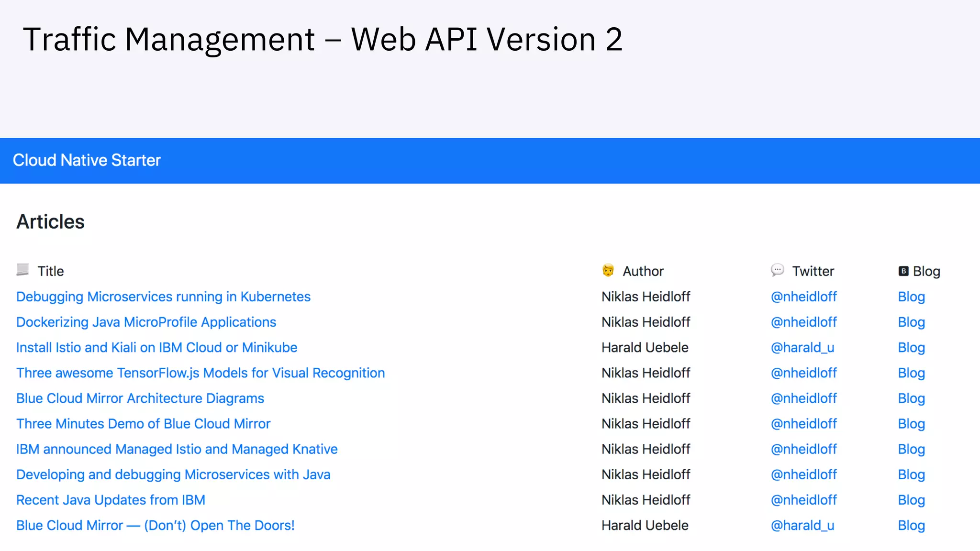Open Blog link in Open The Doors row
The image size is (980, 551).
[911, 525]
